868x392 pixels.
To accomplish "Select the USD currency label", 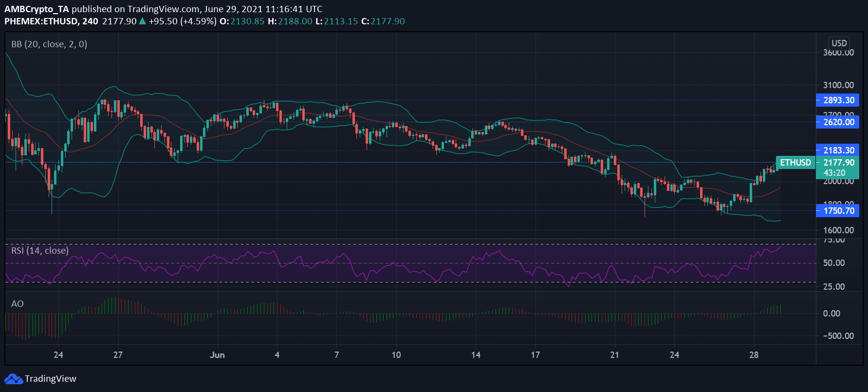I will tap(839, 43).
